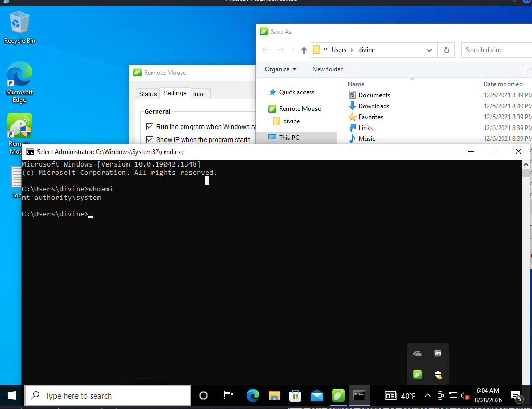This screenshot has height=409, width=532.
Task: Refresh the Save As folder view
Action: click(446, 50)
